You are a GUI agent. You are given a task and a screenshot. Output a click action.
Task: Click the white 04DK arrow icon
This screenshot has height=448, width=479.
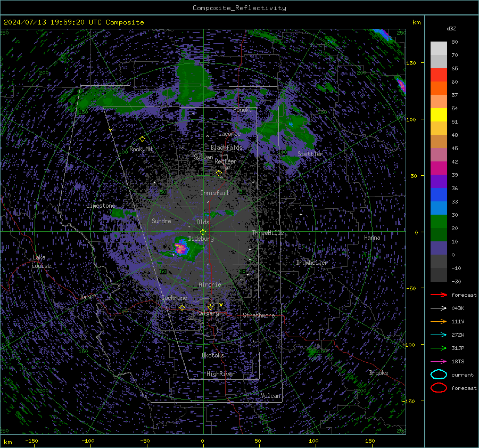[439, 308]
